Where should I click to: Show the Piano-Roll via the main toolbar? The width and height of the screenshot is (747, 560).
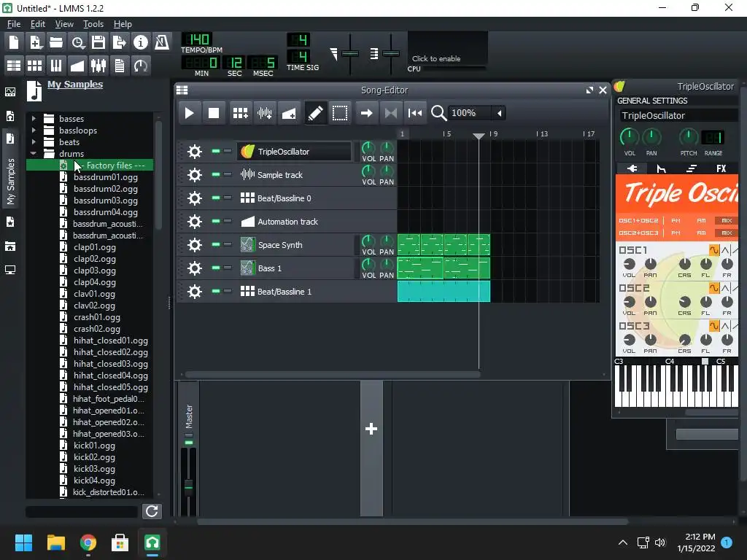56,65
